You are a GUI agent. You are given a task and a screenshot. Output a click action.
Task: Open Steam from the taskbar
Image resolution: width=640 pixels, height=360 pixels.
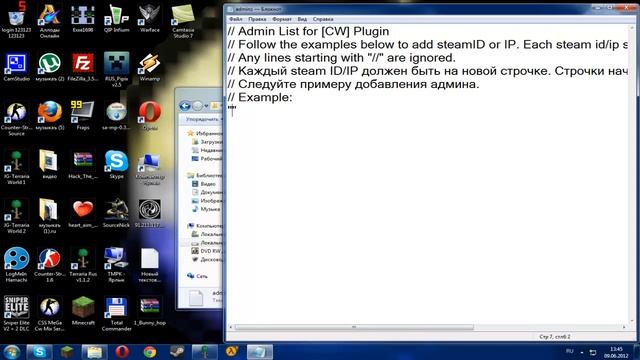pos(177,352)
